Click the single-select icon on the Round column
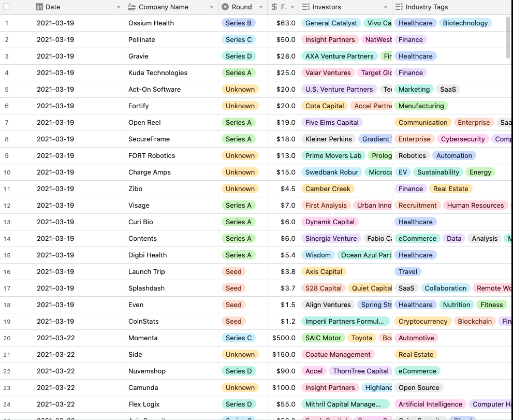This screenshot has width=513, height=420. tap(225, 7)
